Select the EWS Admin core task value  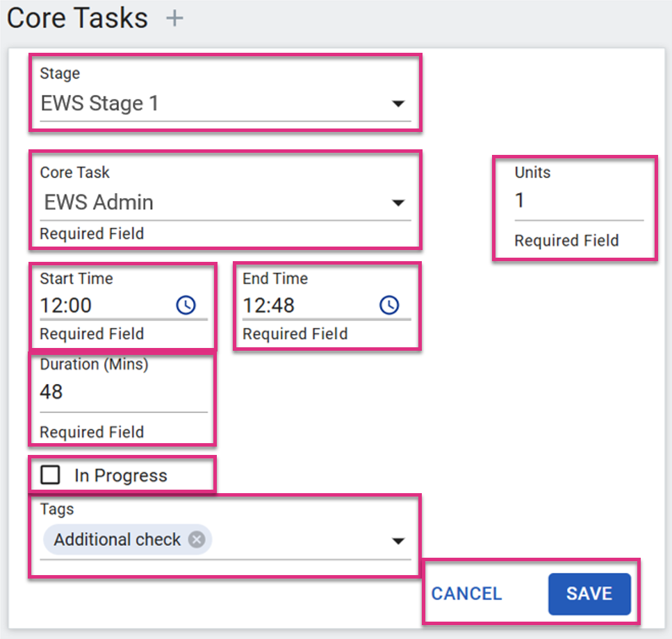[x=99, y=202]
